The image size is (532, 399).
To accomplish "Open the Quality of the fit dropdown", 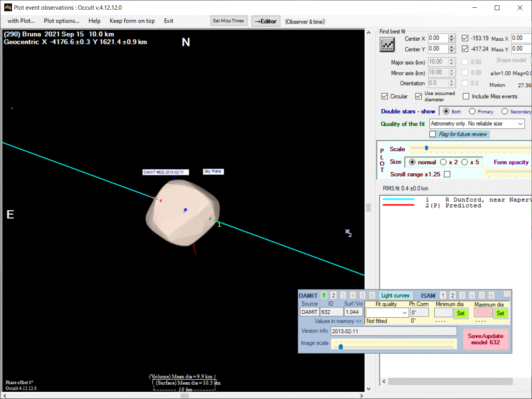I will pos(477,124).
